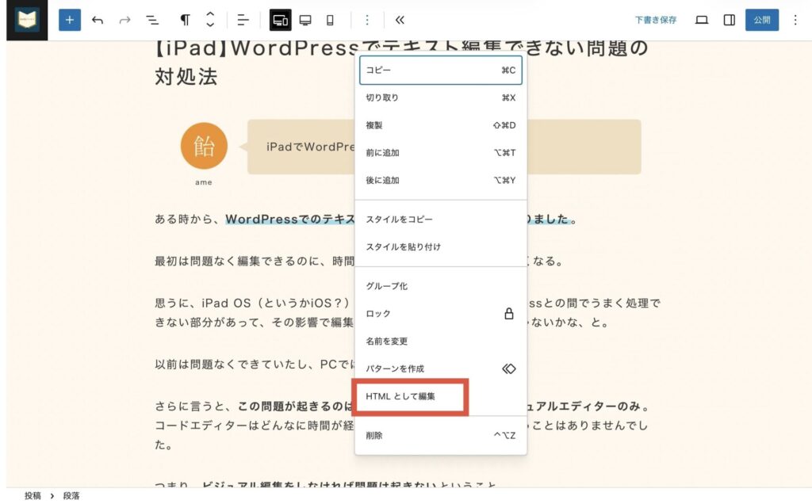
Task: Open the preview (laptop icon) menu
Action: 701,20
